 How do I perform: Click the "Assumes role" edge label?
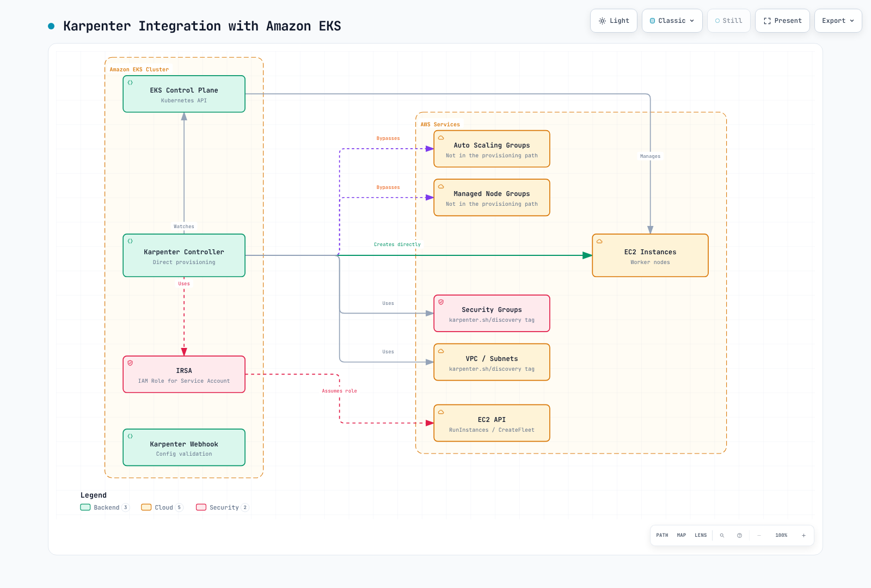(340, 391)
